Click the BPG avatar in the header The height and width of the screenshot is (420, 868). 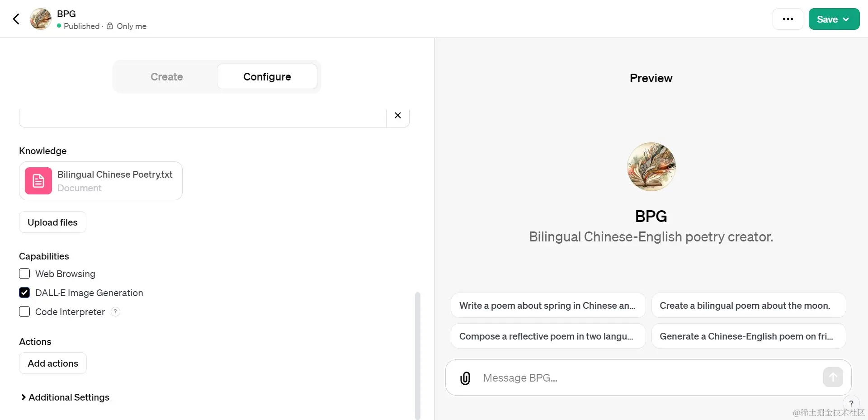[40, 19]
